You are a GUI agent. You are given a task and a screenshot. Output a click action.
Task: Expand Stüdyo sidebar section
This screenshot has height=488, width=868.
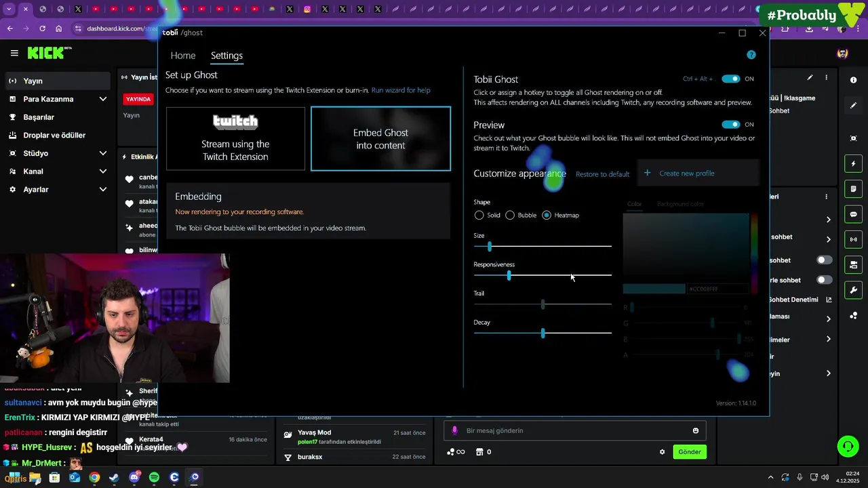tap(103, 153)
